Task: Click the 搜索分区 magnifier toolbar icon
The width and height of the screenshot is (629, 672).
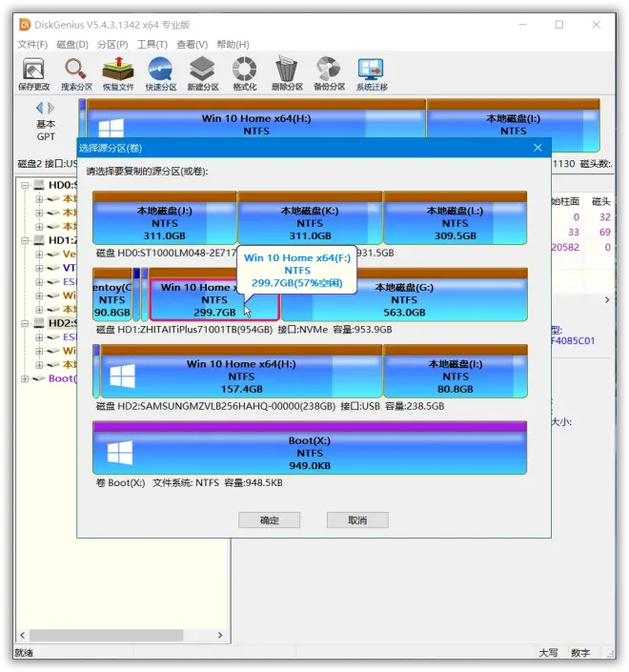Action: (76, 74)
